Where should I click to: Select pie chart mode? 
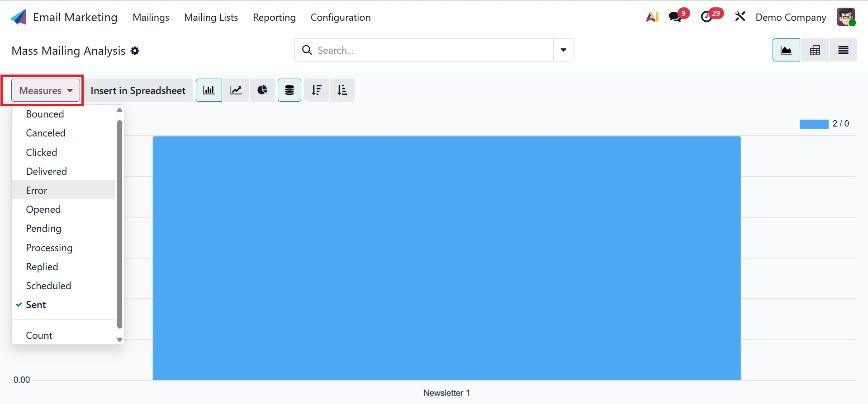tap(262, 90)
